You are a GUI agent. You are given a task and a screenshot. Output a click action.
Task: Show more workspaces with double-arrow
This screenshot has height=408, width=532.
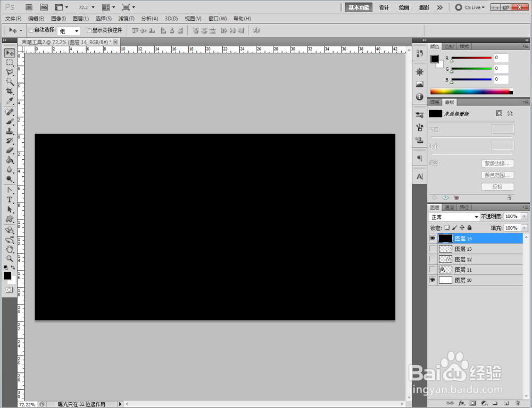440,7
